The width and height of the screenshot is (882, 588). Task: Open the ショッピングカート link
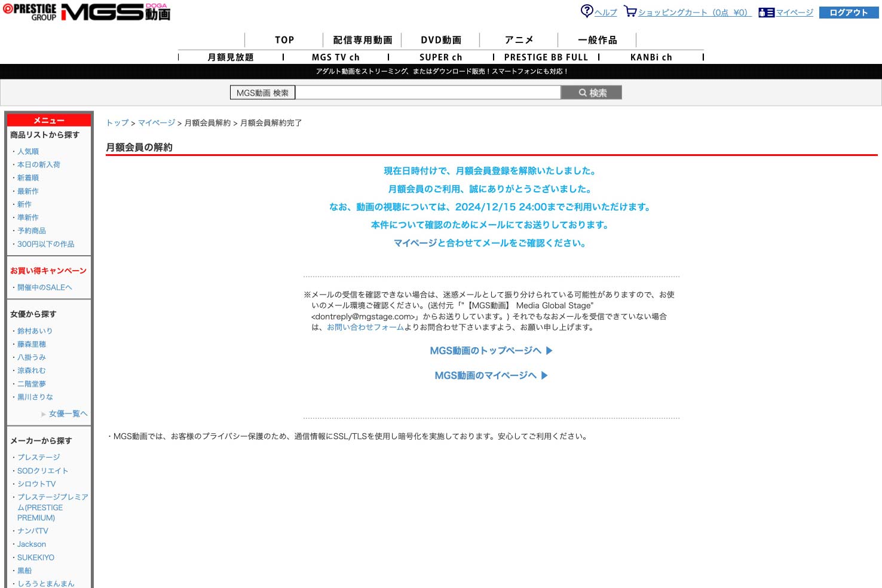coord(694,13)
